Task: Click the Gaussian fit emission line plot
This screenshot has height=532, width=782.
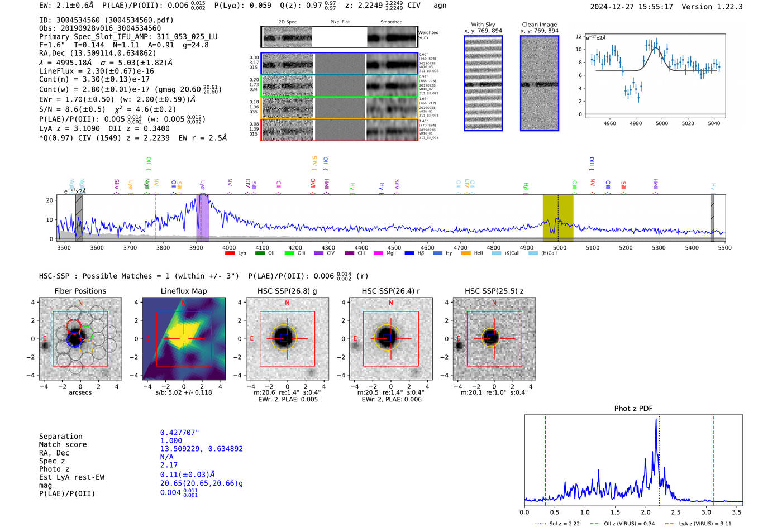Action: 655,75
